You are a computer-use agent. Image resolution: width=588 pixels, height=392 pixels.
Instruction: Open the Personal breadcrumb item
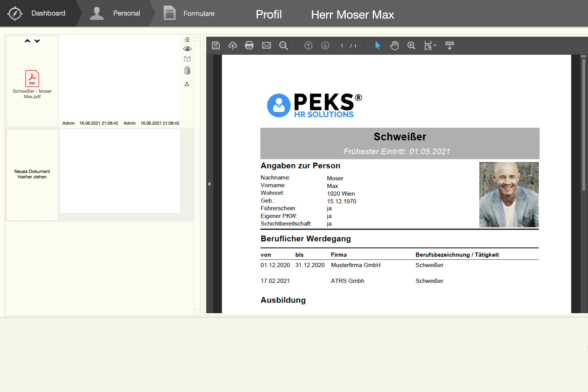[126, 13]
